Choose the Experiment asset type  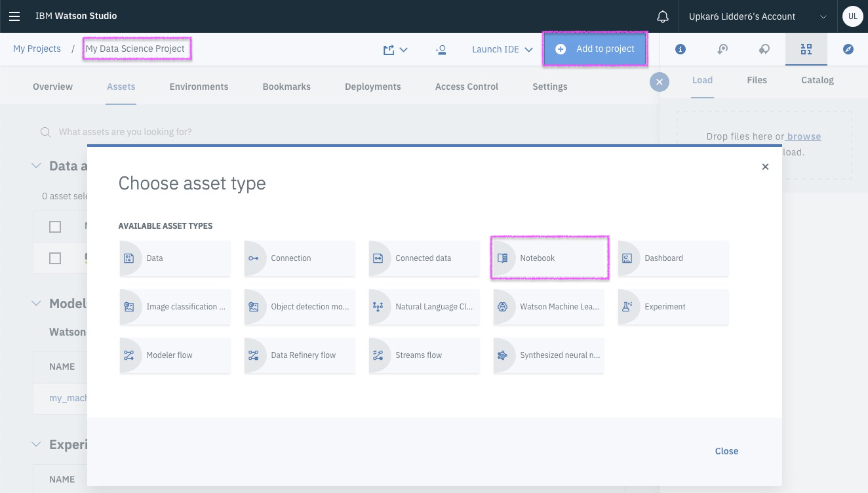(673, 307)
